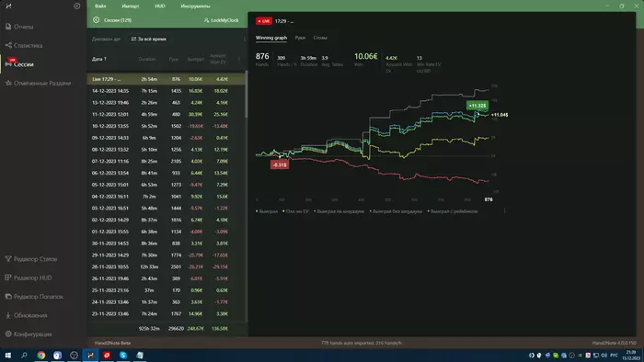This screenshot has height=362, width=644.
Task: Open the За всё время date range dropdown
Action: [x=148, y=39]
